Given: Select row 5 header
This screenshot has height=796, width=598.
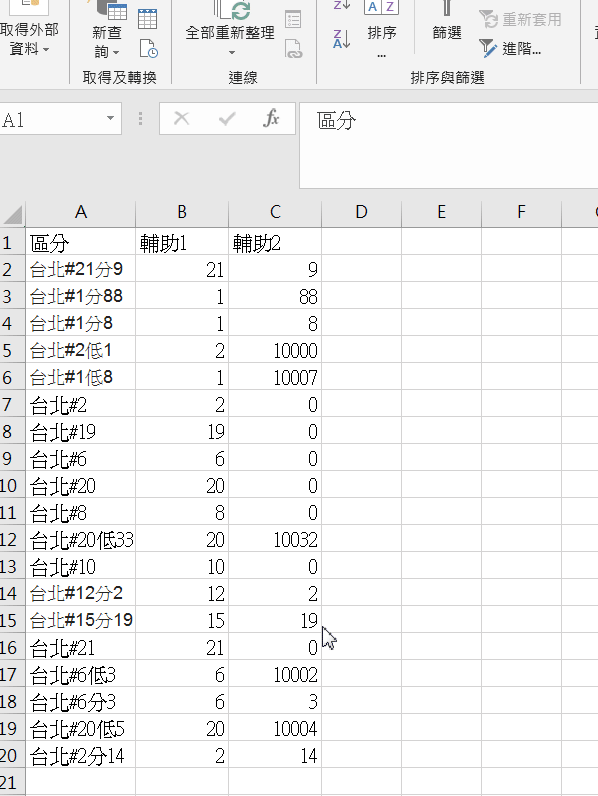Looking at the screenshot, I should point(12,350).
